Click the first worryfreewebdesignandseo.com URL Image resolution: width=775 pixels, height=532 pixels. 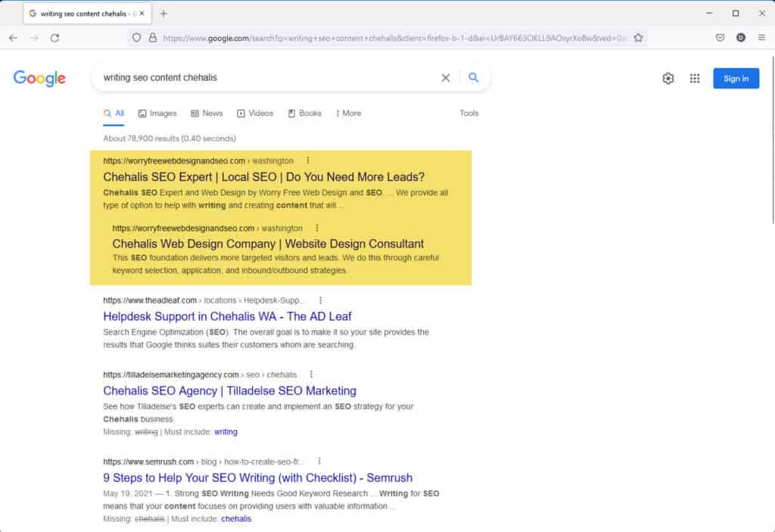(198, 160)
